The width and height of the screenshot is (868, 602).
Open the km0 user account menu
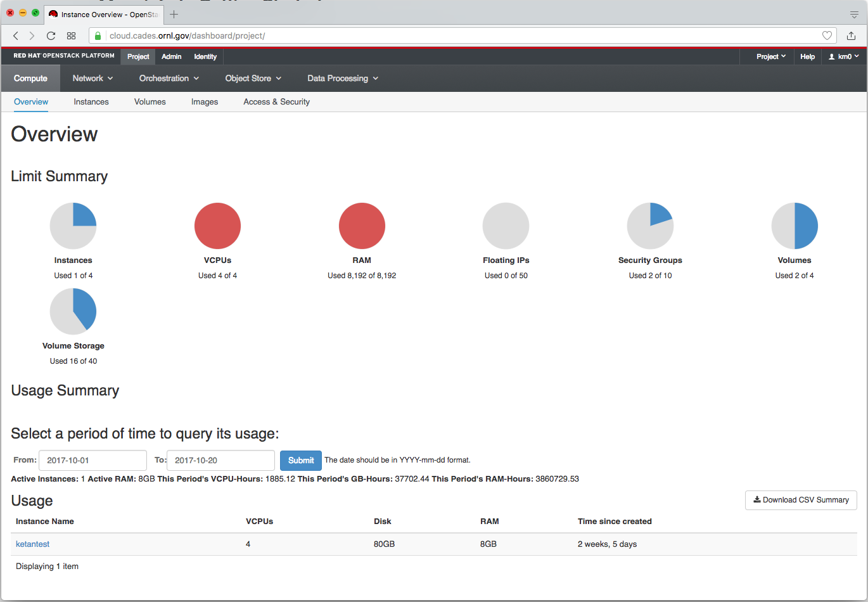[x=844, y=56]
